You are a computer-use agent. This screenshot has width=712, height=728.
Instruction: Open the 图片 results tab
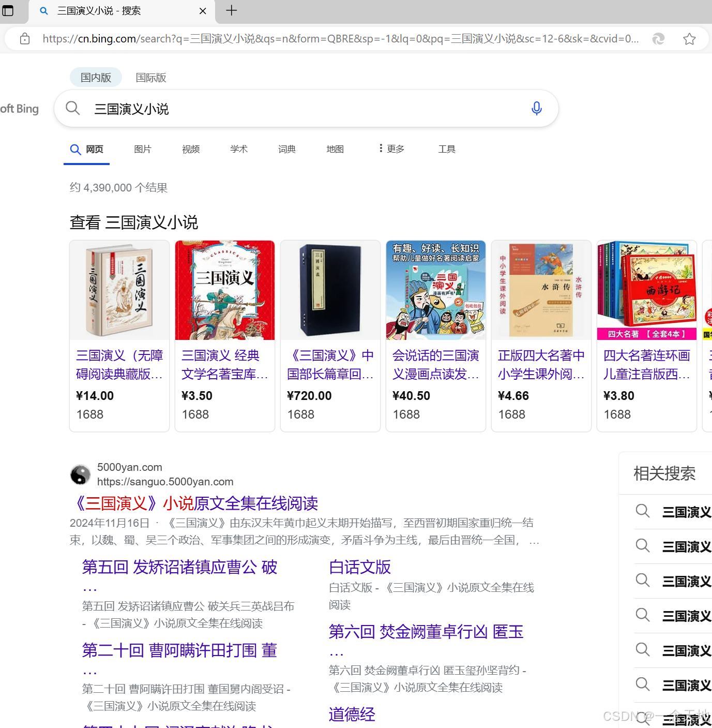point(143,149)
